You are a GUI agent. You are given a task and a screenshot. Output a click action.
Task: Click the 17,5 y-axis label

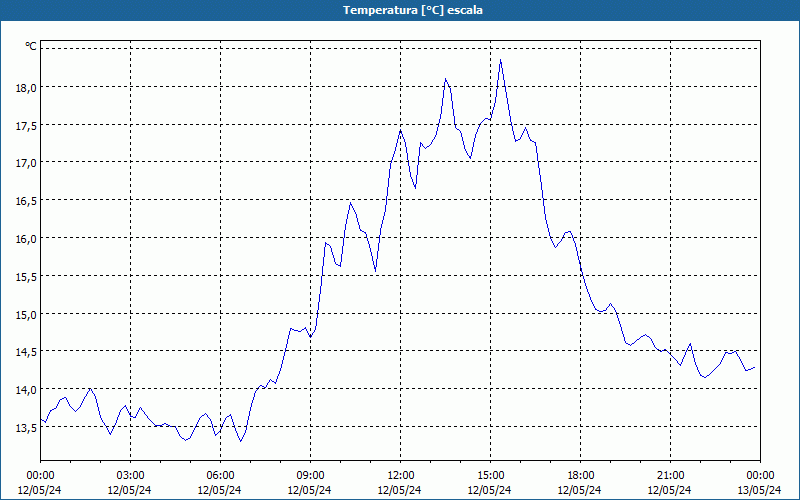(26, 125)
